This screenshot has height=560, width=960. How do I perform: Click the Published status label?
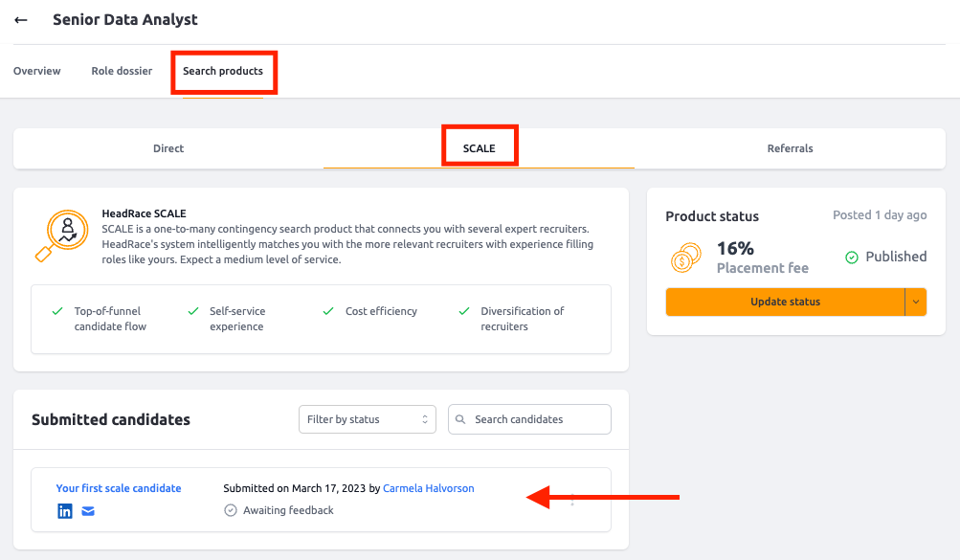(x=896, y=258)
